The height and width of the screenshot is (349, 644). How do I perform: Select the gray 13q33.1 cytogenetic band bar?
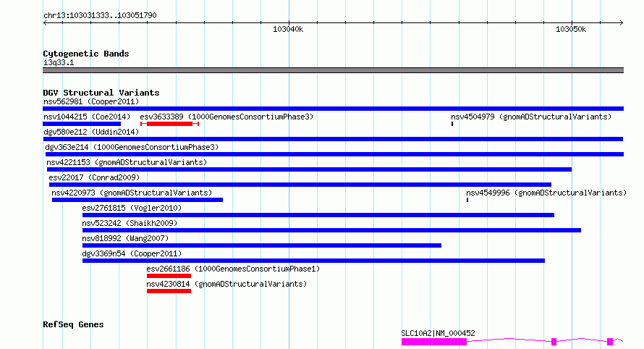(333, 70)
